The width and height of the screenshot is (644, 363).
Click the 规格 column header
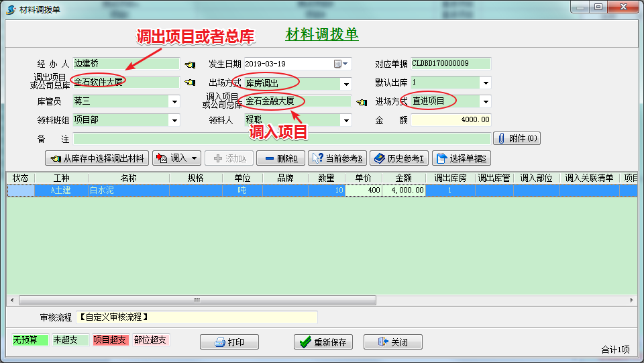pyautogui.click(x=195, y=178)
